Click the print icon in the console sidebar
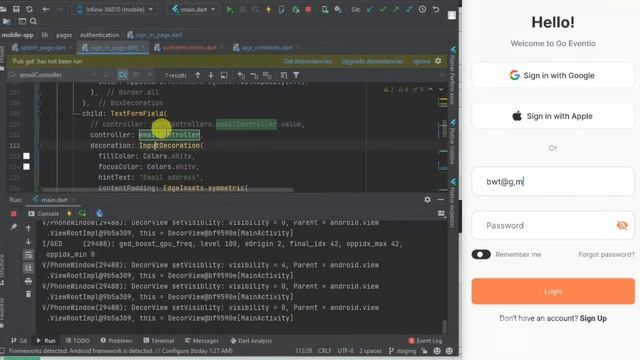 (x=28, y=281)
